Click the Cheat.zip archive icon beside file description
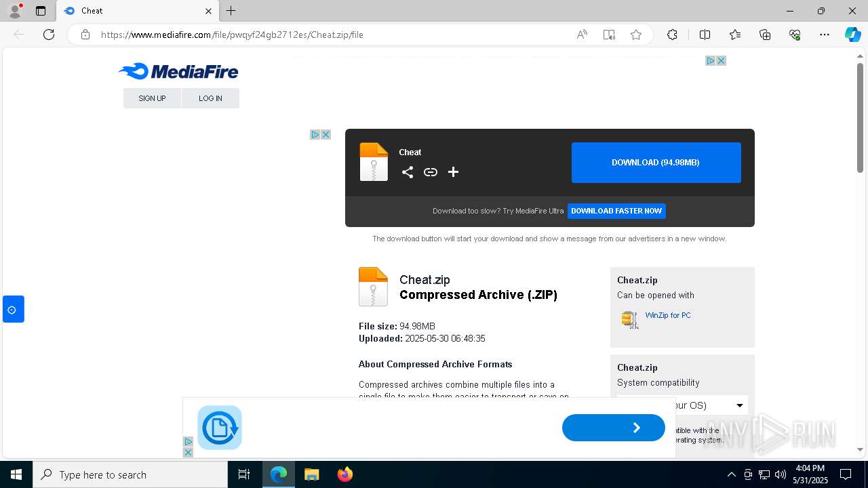This screenshot has height=488, width=868. point(373,287)
